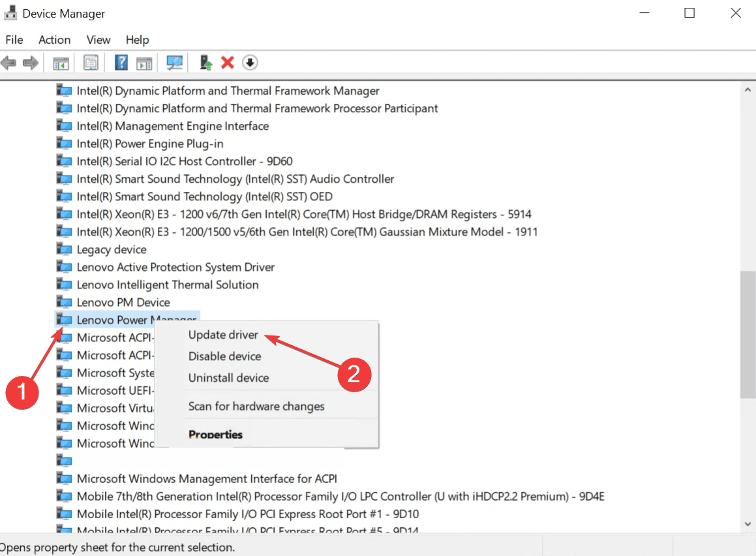The image size is (756, 556).
Task: Click icon beside Lenovo PM Device
Action: [64, 302]
